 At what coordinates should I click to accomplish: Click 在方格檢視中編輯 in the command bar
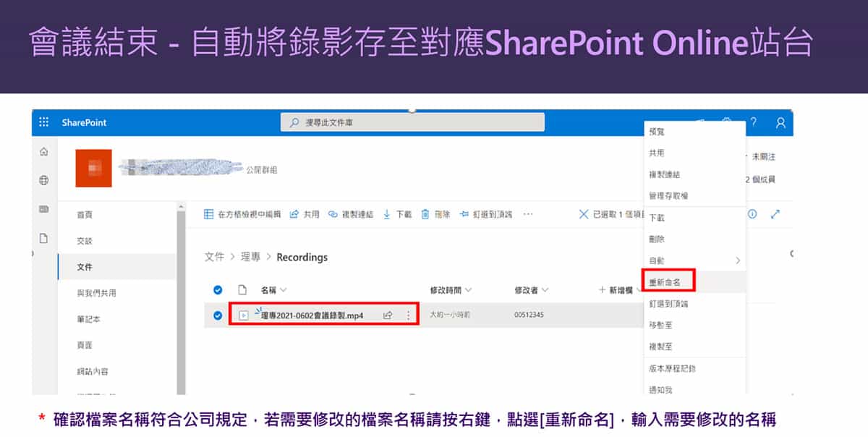pyautogui.click(x=242, y=214)
